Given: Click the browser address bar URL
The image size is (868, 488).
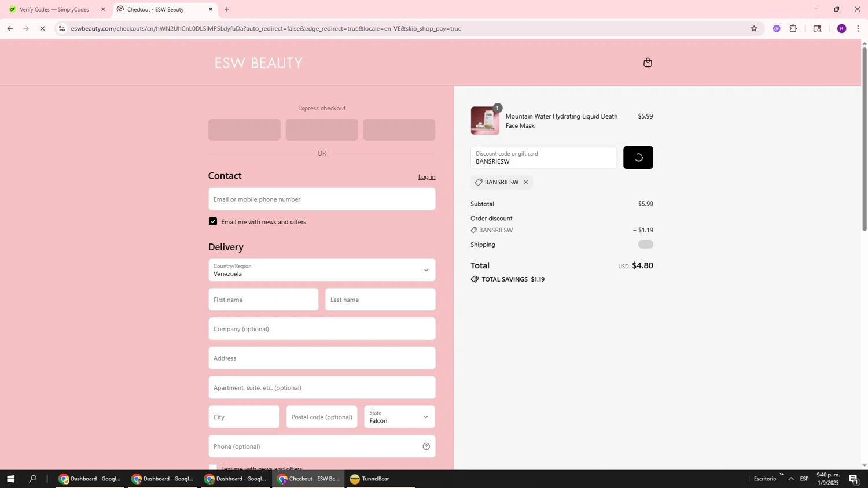Looking at the screenshot, I should point(266,28).
